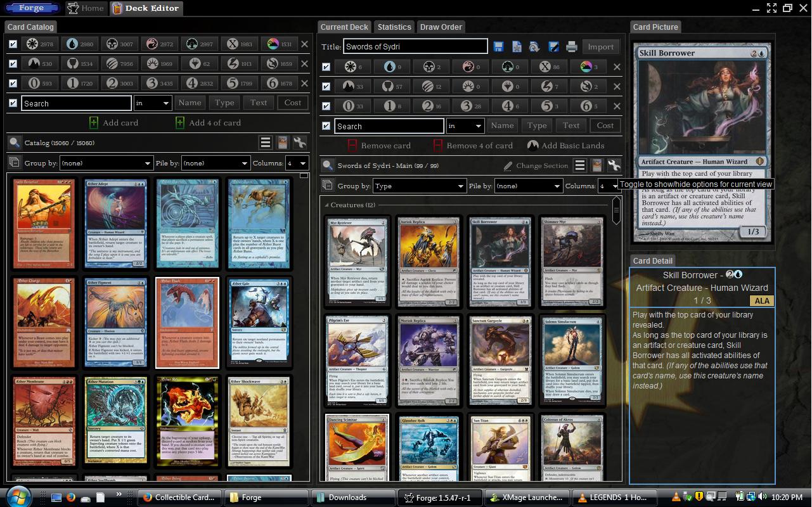Uncheck catalog color filter row checkbox
Viewport: 812px width, 507px height.
13,44
